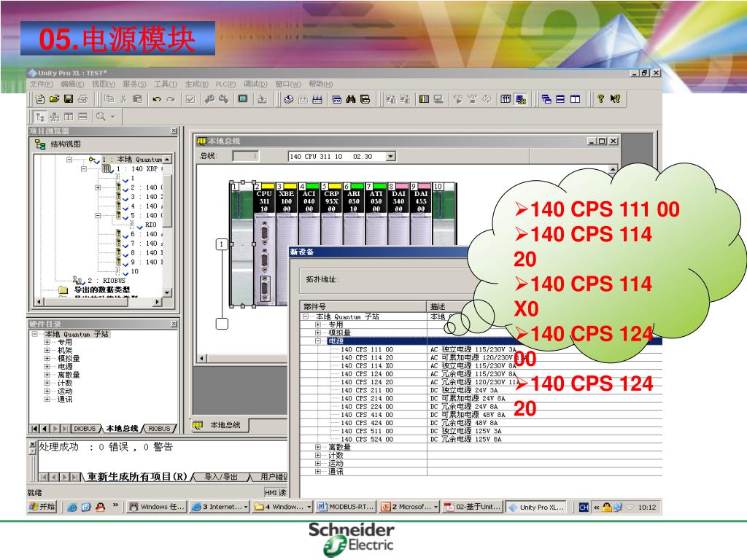This screenshot has width=747, height=560.
Task: Switch to MODBUS-RT taskbar window
Action: tap(347, 507)
